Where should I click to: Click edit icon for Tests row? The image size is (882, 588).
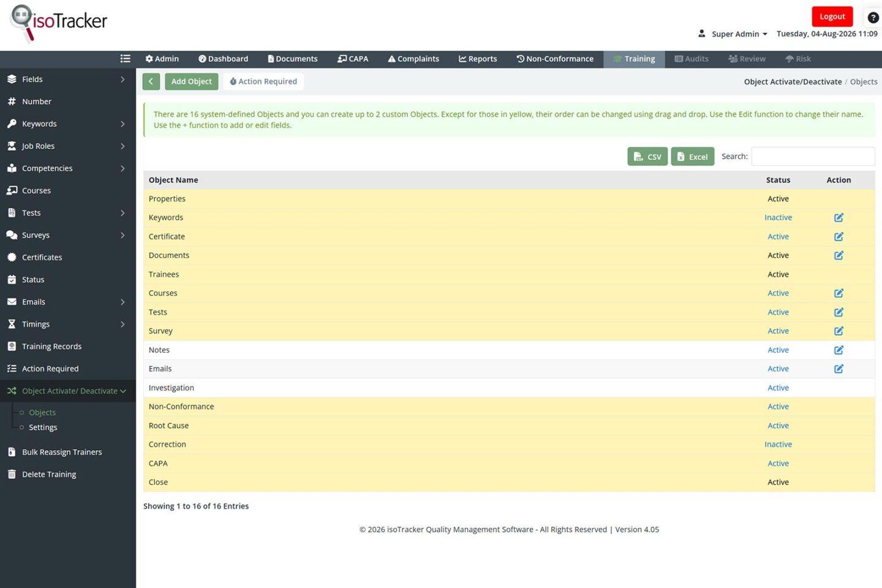[839, 312]
